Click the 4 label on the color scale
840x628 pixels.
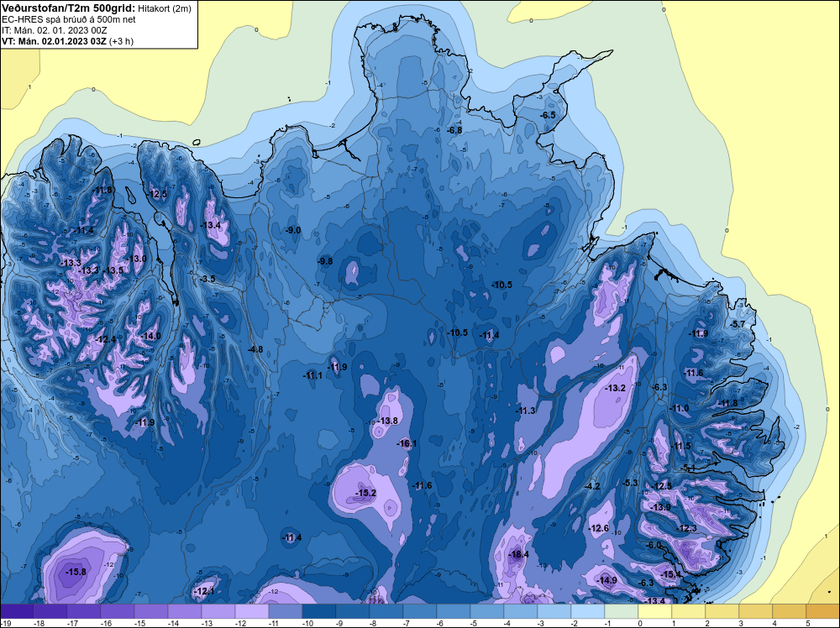click(774, 623)
